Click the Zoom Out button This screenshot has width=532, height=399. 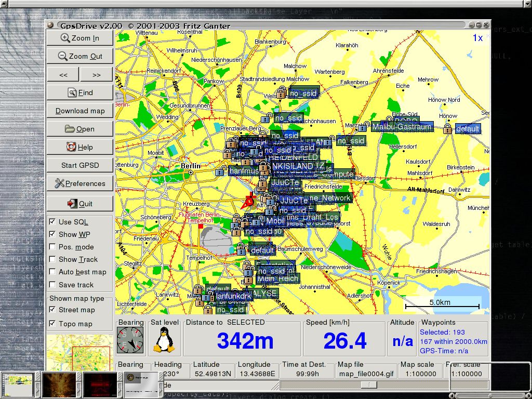(79, 56)
